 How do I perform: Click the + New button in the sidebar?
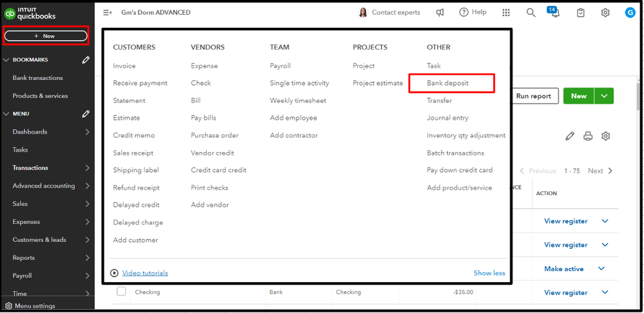coord(46,36)
